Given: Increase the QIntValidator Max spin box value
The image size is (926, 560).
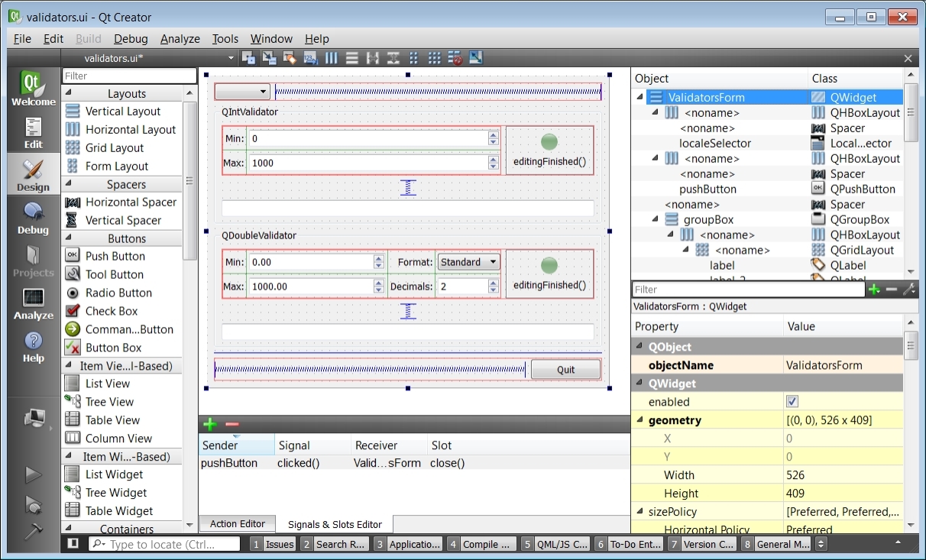Looking at the screenshot, I should click(493, 159).
